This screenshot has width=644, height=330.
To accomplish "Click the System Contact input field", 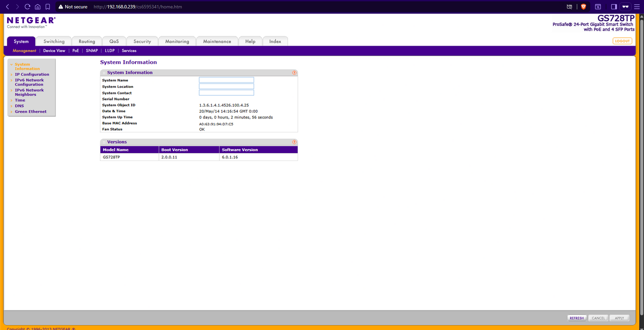I will [x=227, y=92].
